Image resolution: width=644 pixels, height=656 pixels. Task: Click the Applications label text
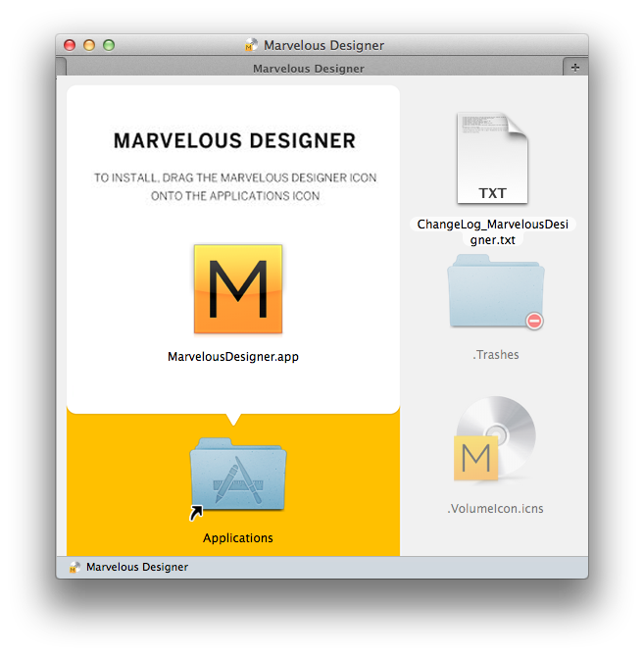[238, 538]
